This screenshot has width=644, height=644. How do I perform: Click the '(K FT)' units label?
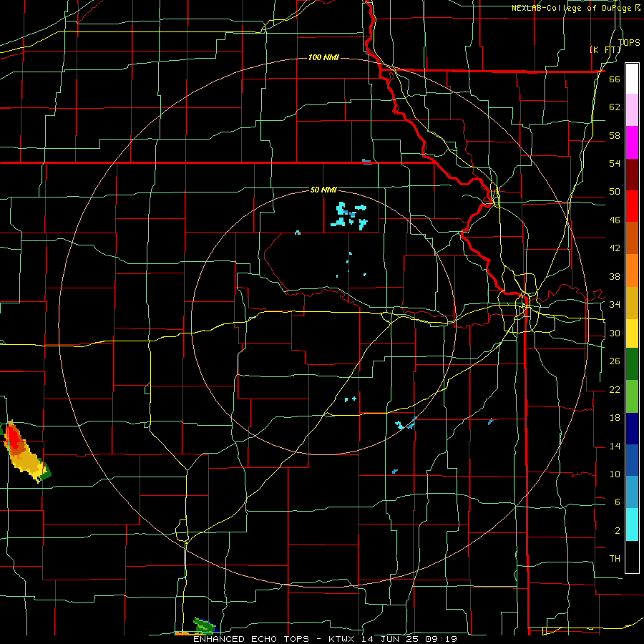pos(605,49)
